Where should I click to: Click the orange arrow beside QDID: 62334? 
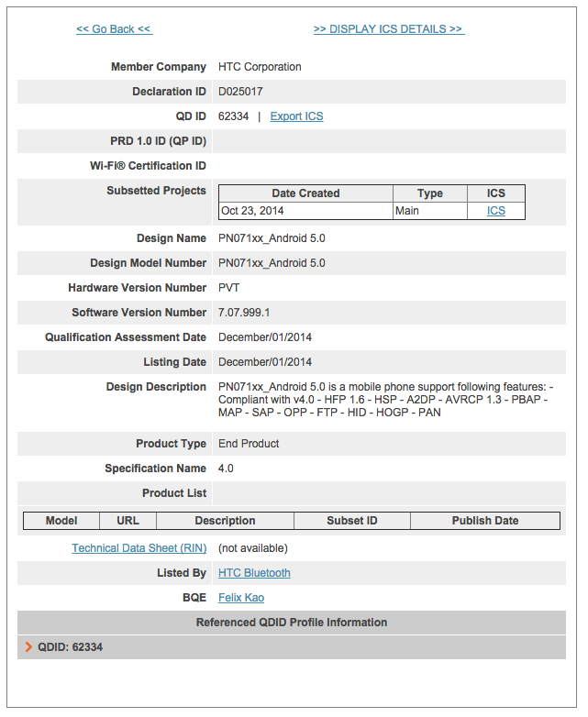(28, 647)
